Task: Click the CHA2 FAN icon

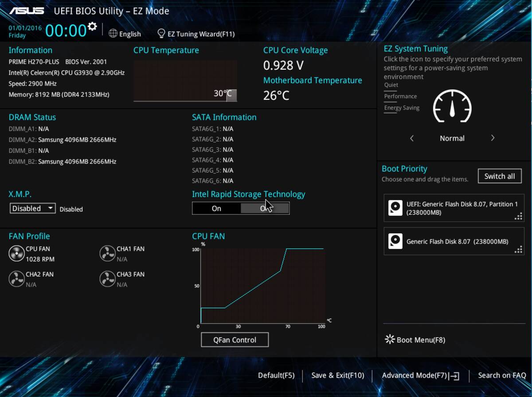Action: (16, 279)
